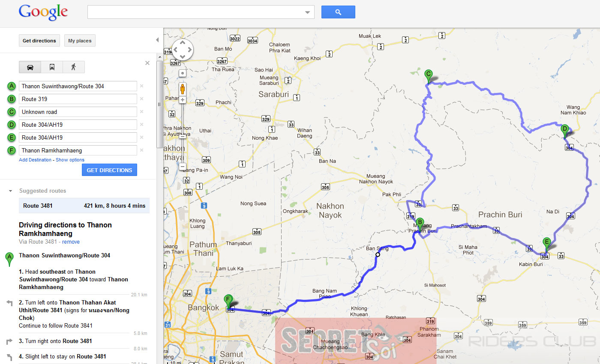Open the My places tab
Screen dimensions: 600x364
pyautogui.click(x=80, y=41)
